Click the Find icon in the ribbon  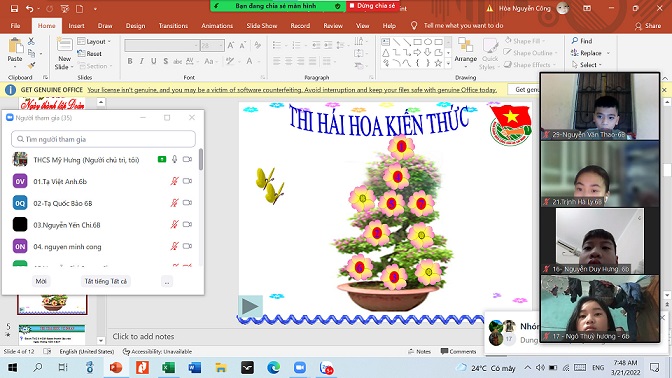[575, 41]
